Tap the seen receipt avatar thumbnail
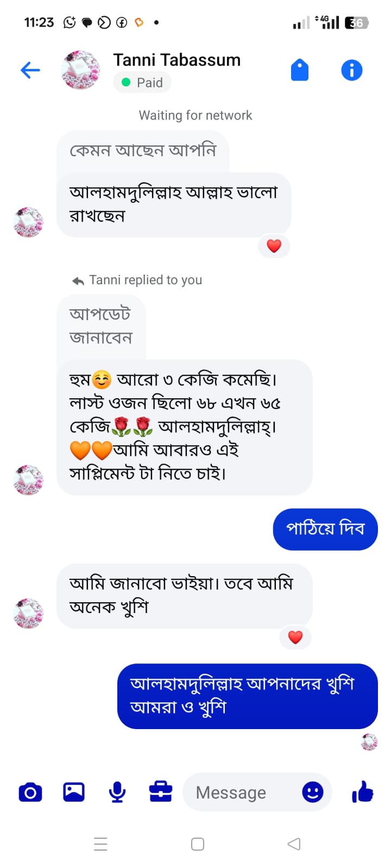This screenshot has height=868, width=391. click(369, 742)
